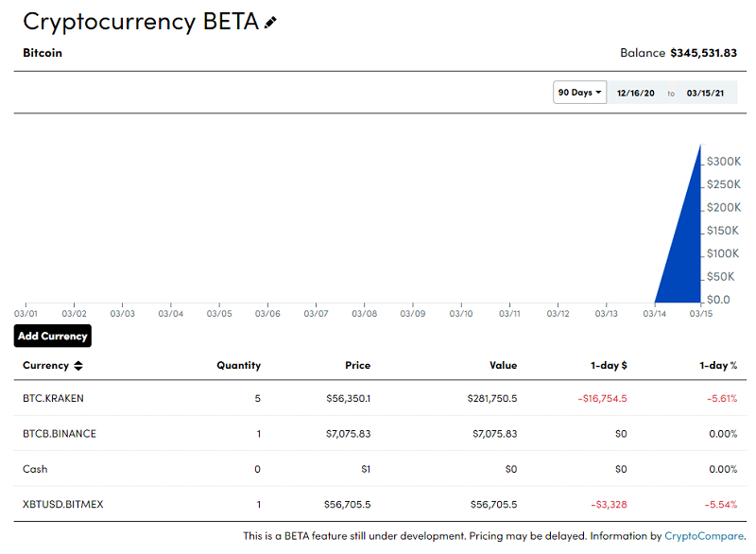Click the Value column header

(503, 366)
